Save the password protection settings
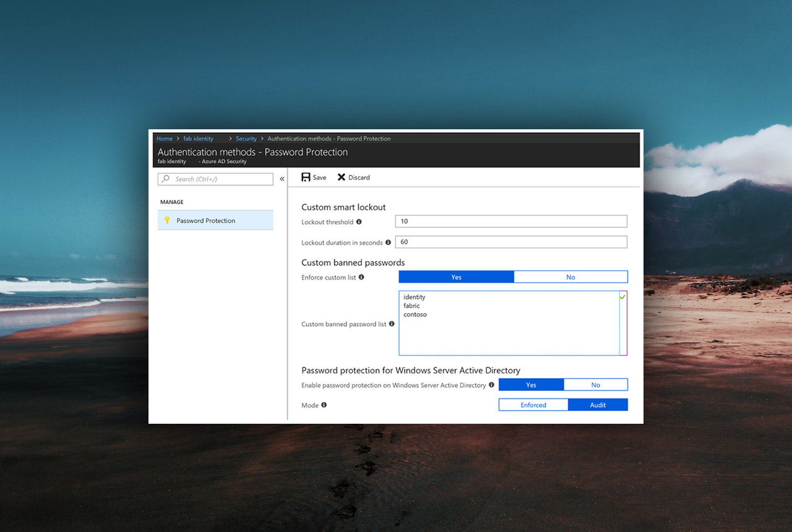792x532 pixels. tap(313, 177)
